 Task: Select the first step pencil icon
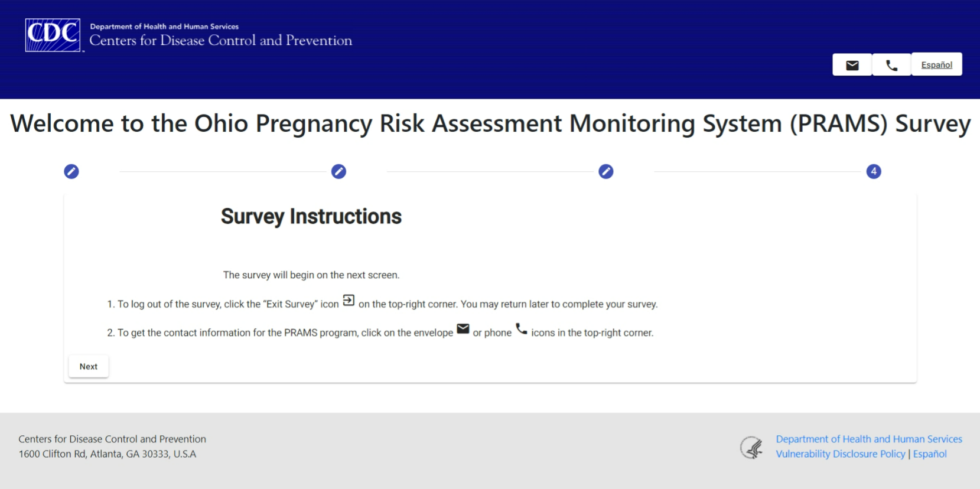click(71, 171)
